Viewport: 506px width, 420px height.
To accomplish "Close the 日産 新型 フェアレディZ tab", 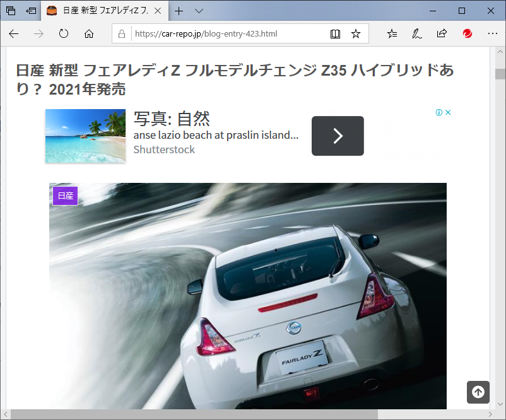I will pyautogui.click(x=157, y=11).
